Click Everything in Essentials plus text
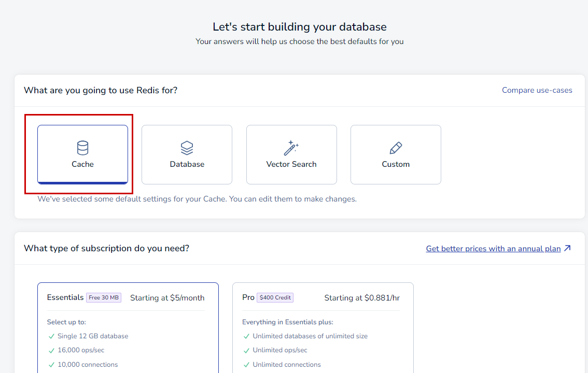This screenshot has height=373, width=588. [x=288, y=322]
